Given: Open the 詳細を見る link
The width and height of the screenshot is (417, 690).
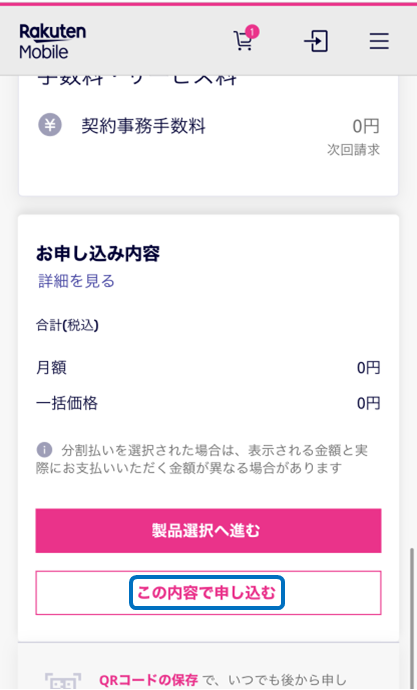Looking at the screenshot, I should click(76, 281).
